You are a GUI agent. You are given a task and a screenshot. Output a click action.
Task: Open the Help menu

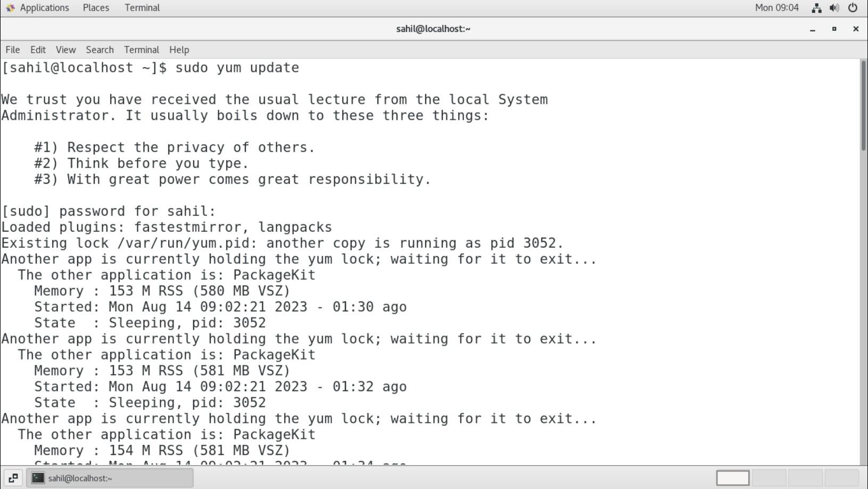coord(179,50)
